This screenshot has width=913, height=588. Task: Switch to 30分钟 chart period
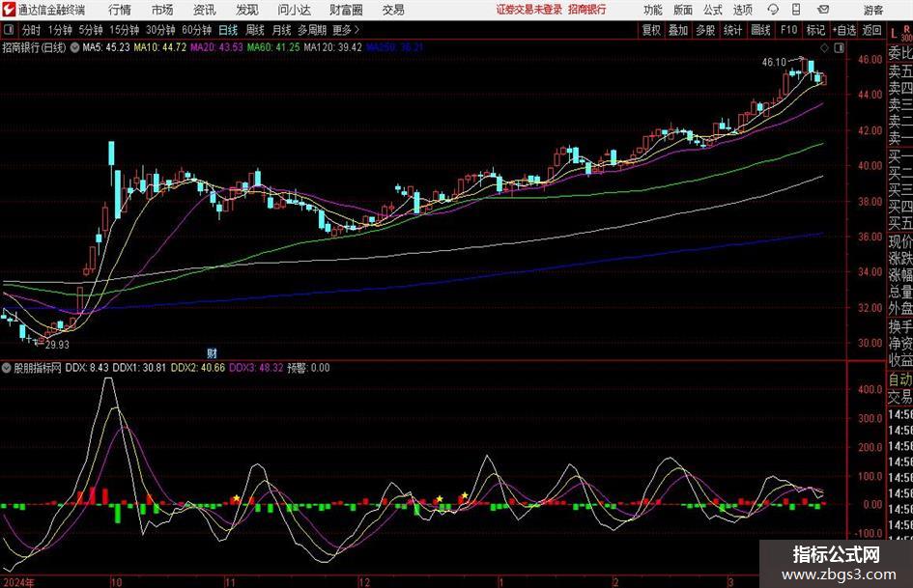(160, 30)
